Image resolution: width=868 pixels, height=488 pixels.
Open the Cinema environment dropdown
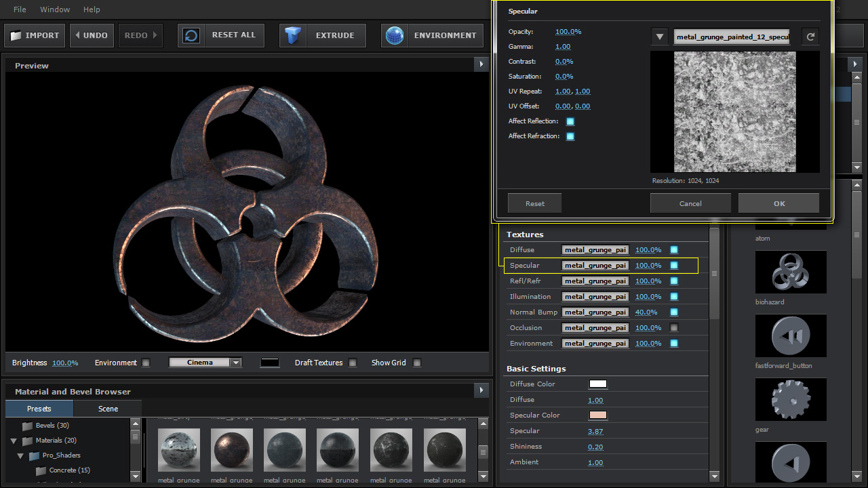tap(235, 363)
